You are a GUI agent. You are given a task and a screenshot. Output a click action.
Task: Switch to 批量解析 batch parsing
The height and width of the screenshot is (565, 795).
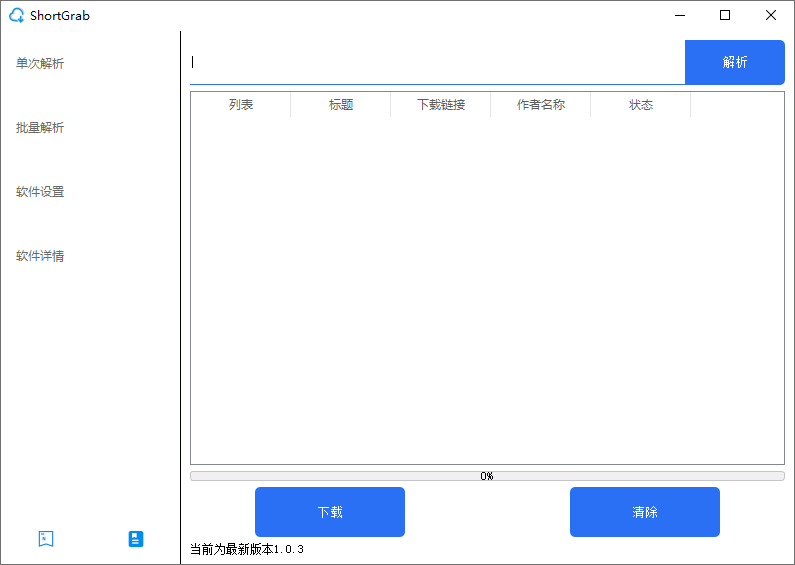point(40,128)
